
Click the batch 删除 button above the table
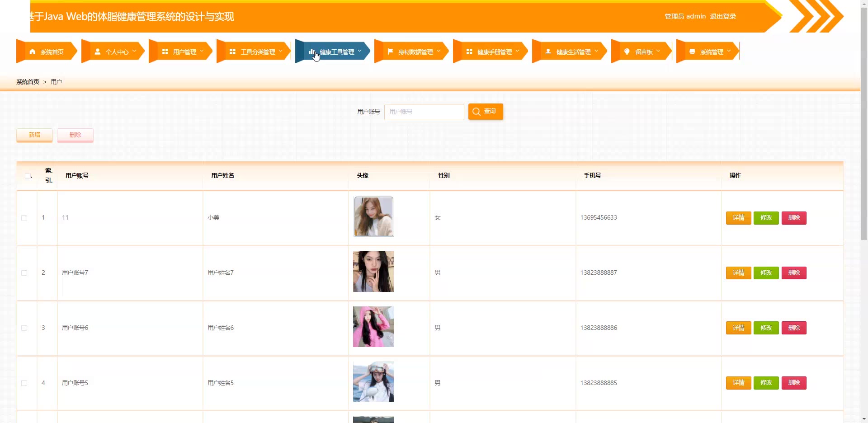click(75, 135)
